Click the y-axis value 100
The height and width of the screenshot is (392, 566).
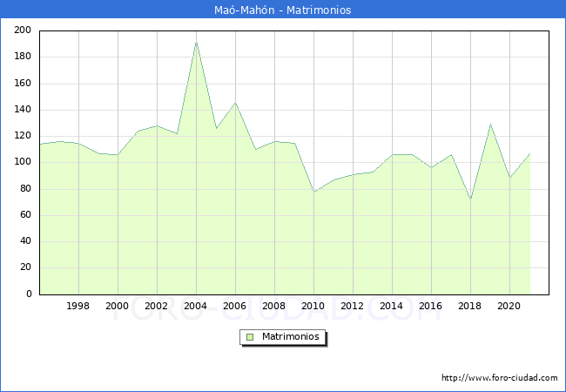pos(23,162)
